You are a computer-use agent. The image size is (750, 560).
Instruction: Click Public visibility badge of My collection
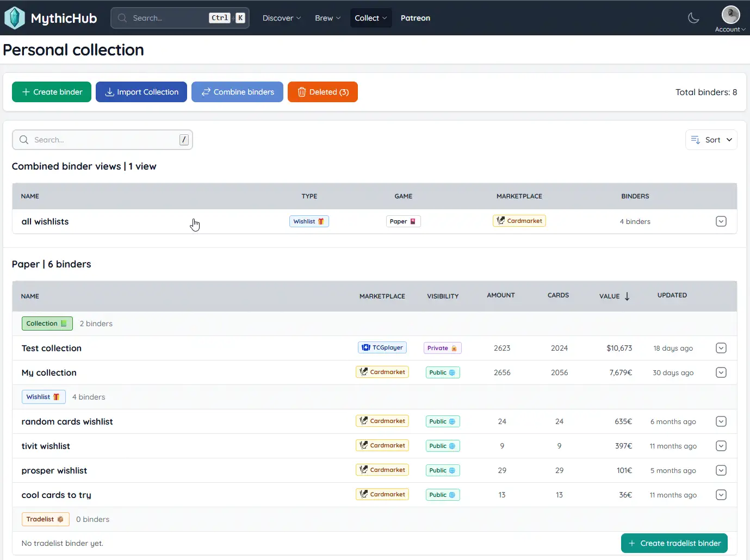[443, 372]
